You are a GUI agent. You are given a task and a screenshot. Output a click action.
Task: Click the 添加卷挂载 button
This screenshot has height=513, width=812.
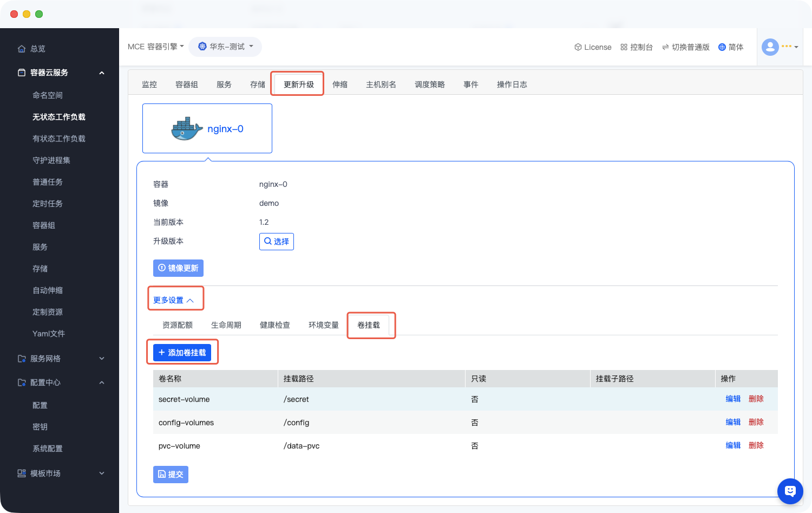pyautogui.click(x=182, y=353)
